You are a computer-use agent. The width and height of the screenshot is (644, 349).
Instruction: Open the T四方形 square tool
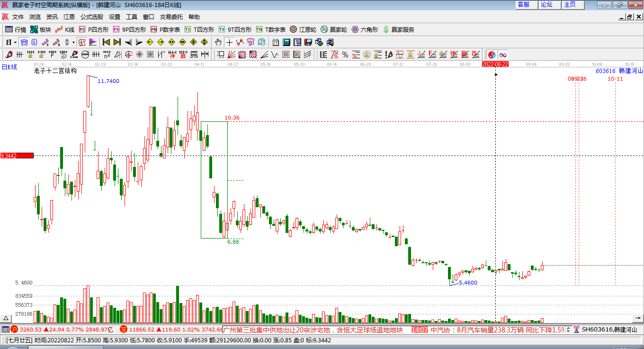[x=199, y=29]
